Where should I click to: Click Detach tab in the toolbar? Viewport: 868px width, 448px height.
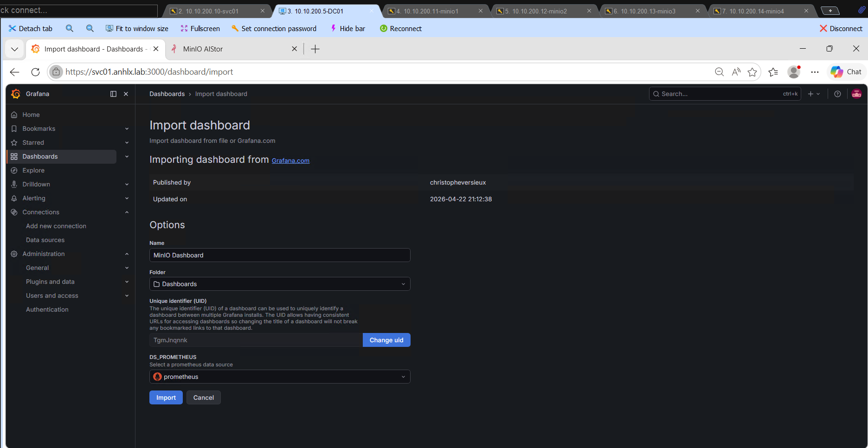(31, 28)
